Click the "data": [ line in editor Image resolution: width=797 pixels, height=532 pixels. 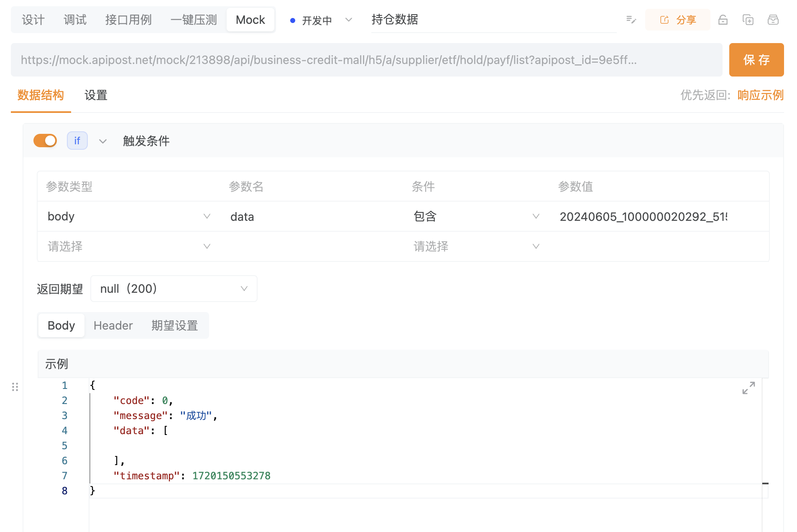[x=140, y=430]
